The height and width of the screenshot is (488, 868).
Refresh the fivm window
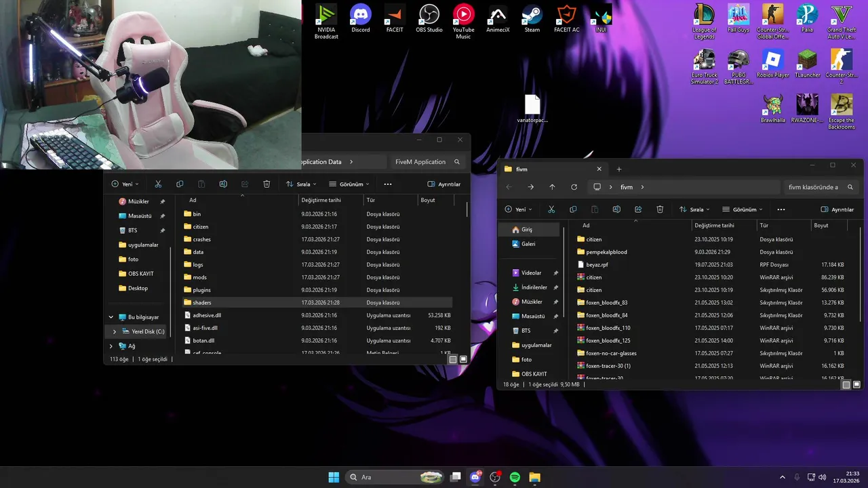click(x=574, y=187)
